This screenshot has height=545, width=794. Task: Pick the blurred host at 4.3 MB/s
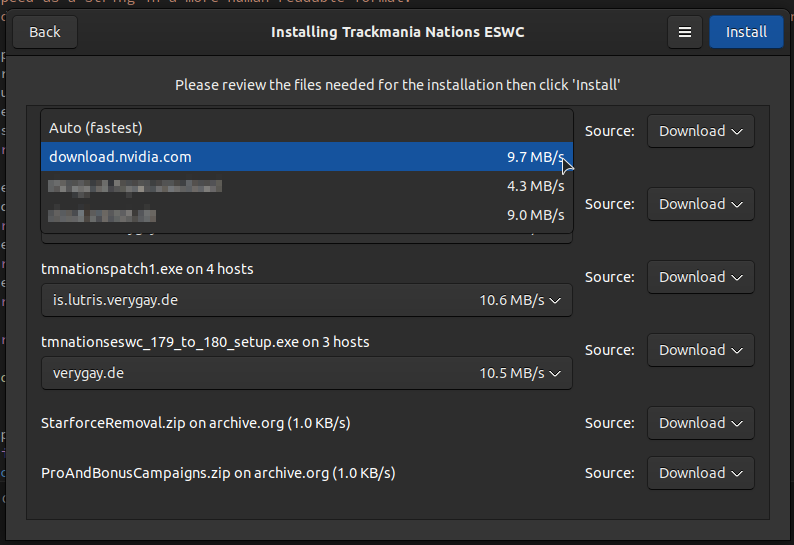pyautogui.click(x=307, y=186)
